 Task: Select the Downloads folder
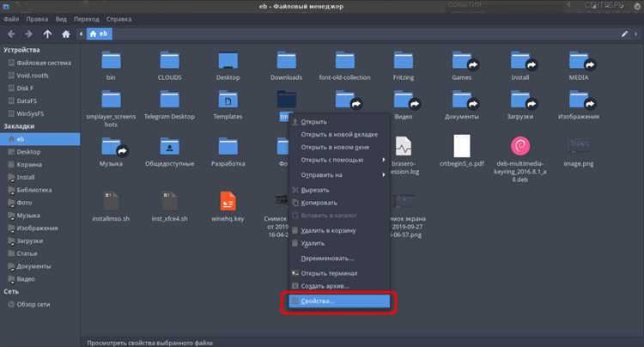(x=286, y=65)
